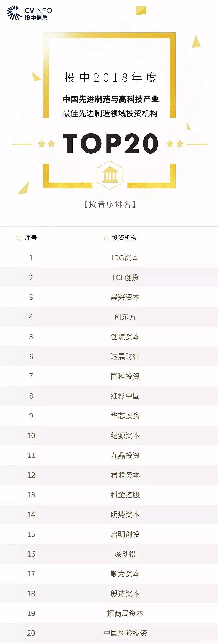Select the TCL创投 row
Viewport: 218px width, 644px height.
[125, 277]
